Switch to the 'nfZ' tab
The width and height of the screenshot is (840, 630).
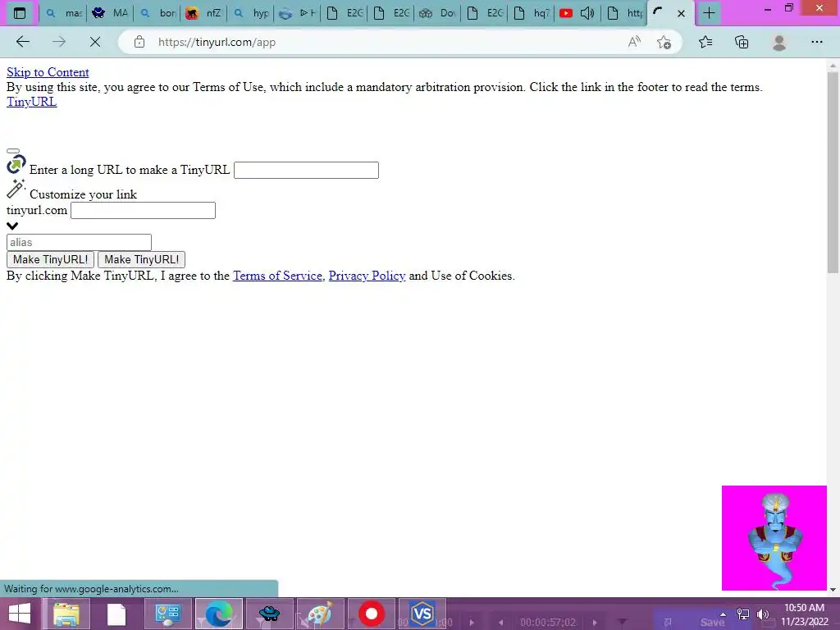203,13
